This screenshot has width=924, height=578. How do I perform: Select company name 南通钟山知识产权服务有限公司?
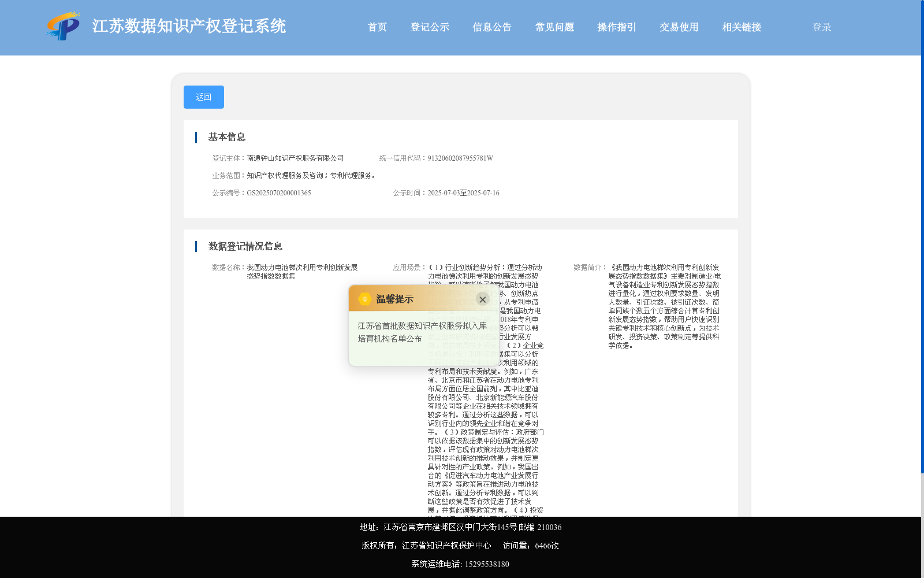295,158
